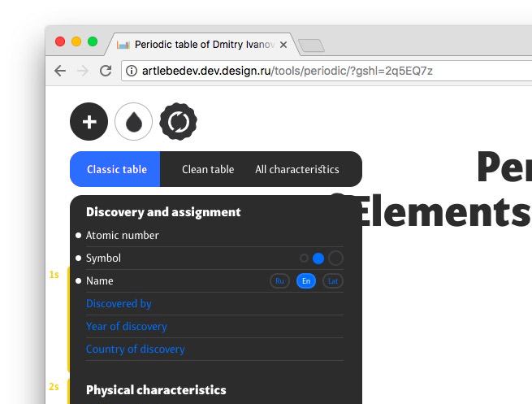Click the browser reload button
532x404 pixels.
105,71
